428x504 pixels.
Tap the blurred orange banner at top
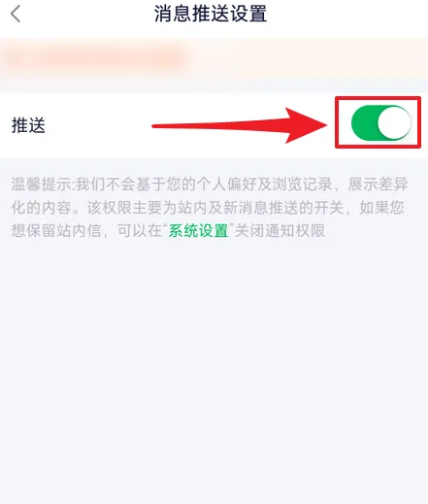[214, 58]
